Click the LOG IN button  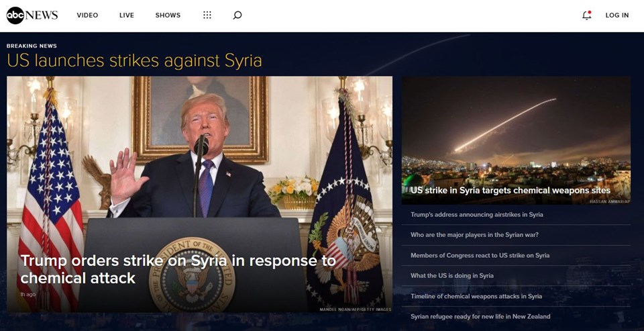pos(617,15)
